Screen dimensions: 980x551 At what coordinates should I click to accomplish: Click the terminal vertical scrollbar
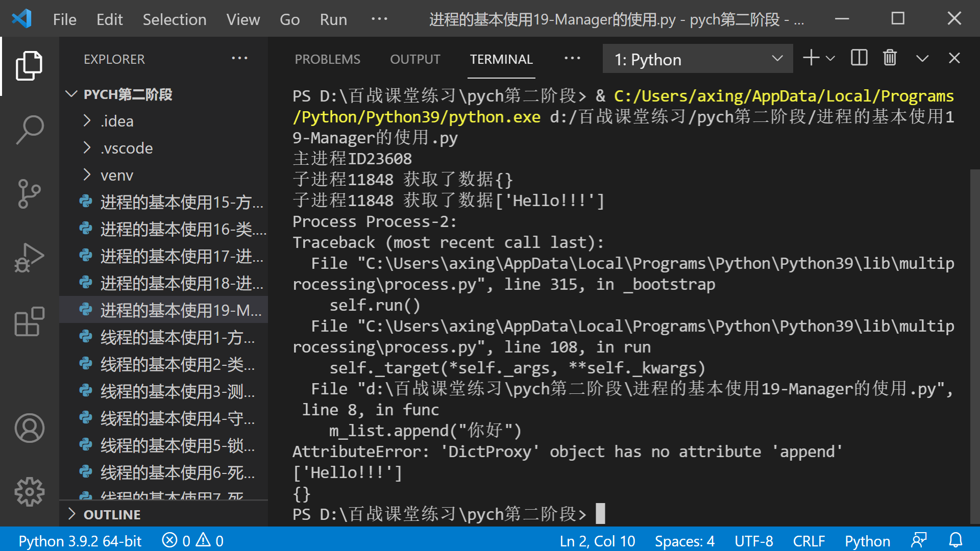[974, 346]
